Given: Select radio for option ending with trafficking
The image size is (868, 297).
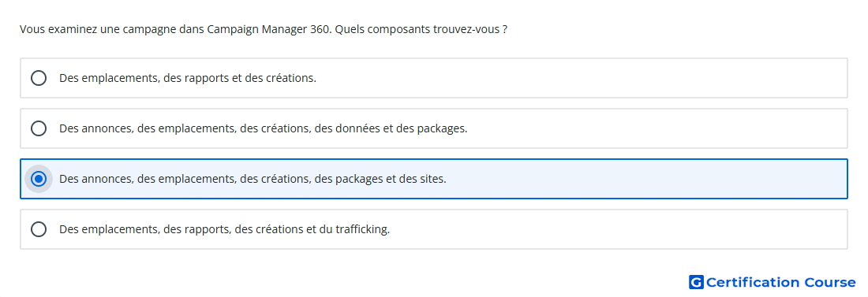Looking at the screenshot, I should pos(39,229).
